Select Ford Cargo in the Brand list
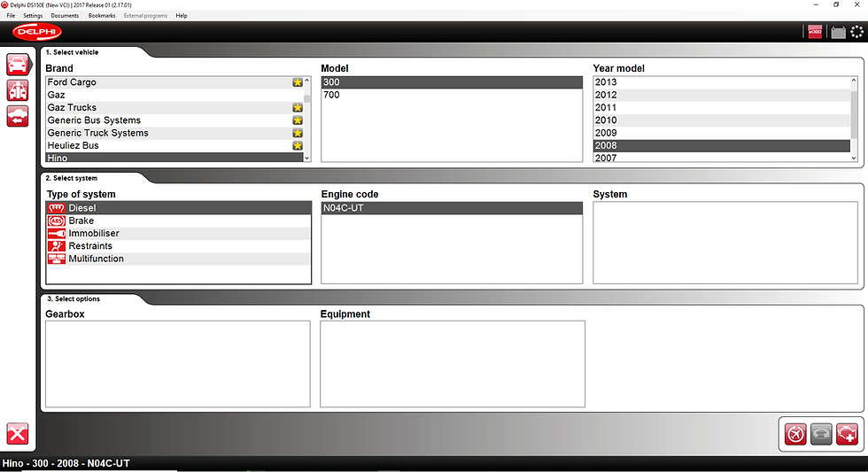868x472 pixels. (x=175, y=82)
